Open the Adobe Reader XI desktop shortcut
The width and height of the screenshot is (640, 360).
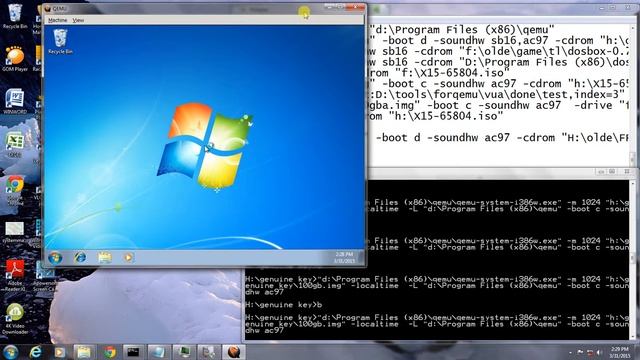15,276
